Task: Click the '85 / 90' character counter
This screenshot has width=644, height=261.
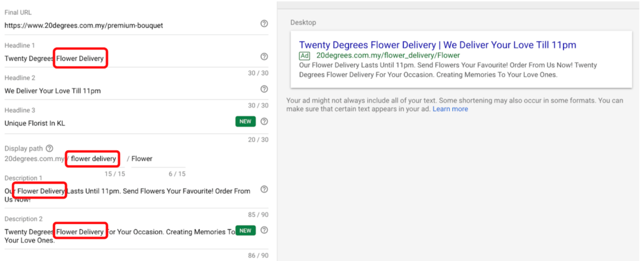Action: [258, 214]
